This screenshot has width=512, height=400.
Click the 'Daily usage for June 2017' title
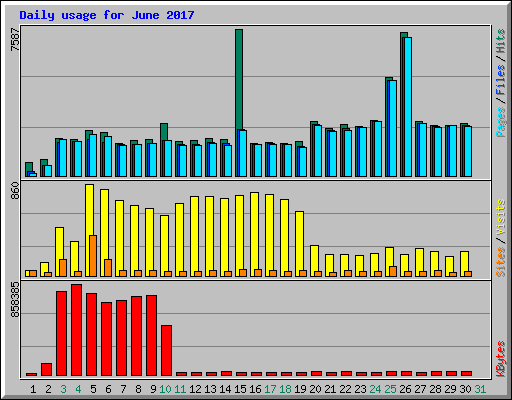107,15
